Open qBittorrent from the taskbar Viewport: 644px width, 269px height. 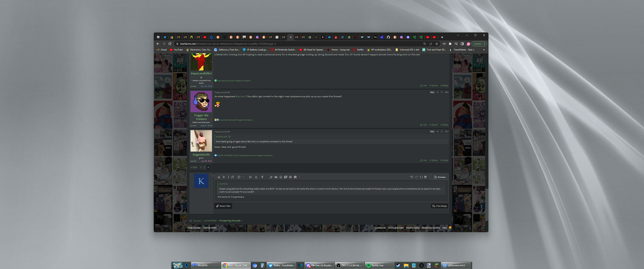(x=456, y=265)
